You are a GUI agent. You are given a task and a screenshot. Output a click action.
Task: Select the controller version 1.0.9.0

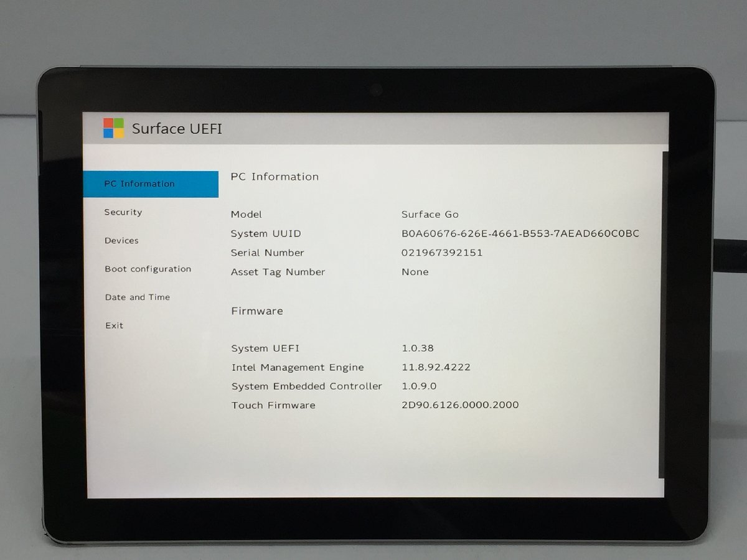(x=419, y=386)
